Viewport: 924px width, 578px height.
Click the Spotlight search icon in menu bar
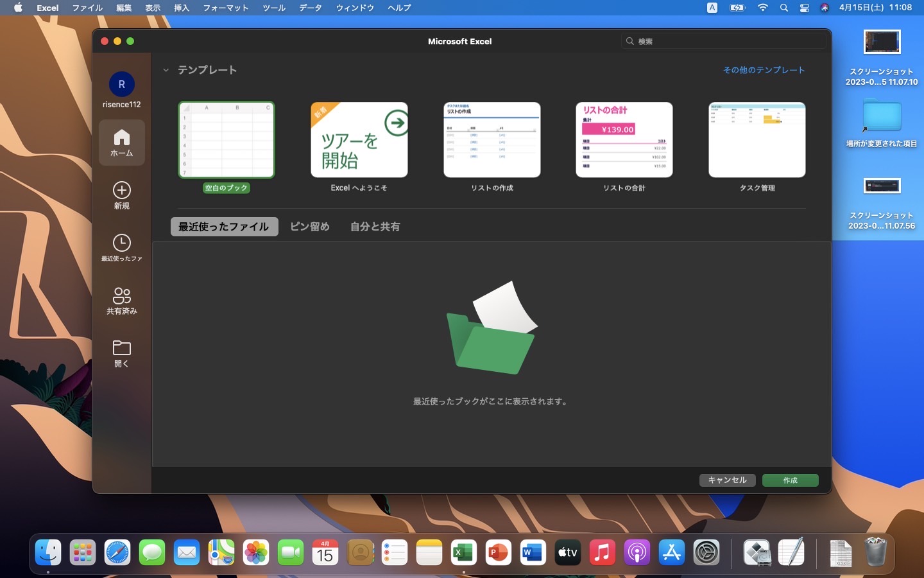783,8
